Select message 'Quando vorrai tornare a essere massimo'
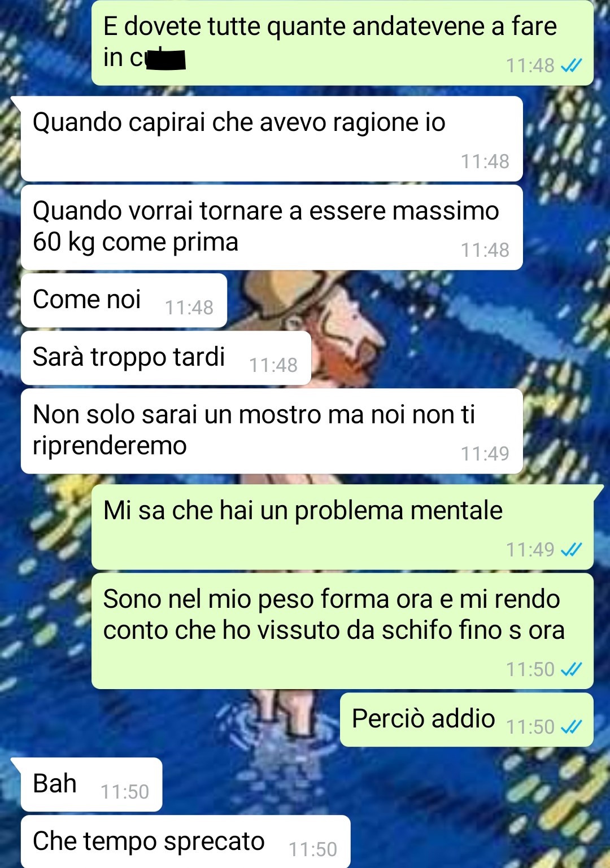This screenshot has width=610, height=868. pos(272,227)
